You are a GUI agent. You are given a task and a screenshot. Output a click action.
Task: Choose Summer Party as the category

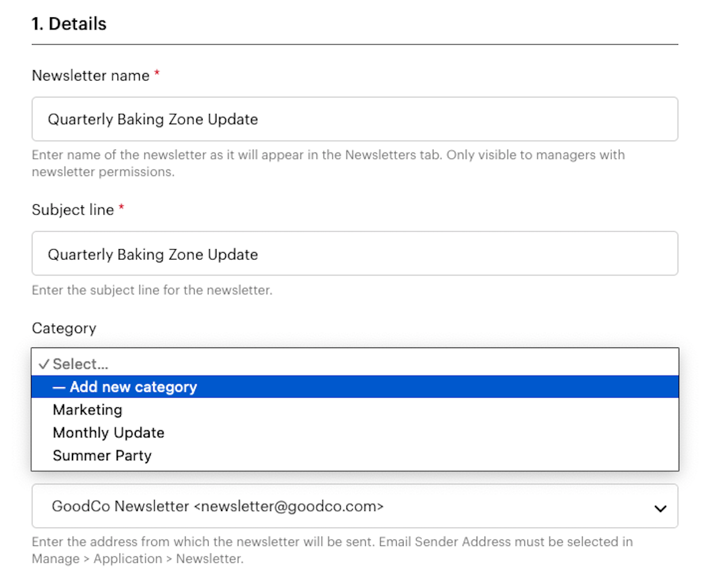(102, 456)
